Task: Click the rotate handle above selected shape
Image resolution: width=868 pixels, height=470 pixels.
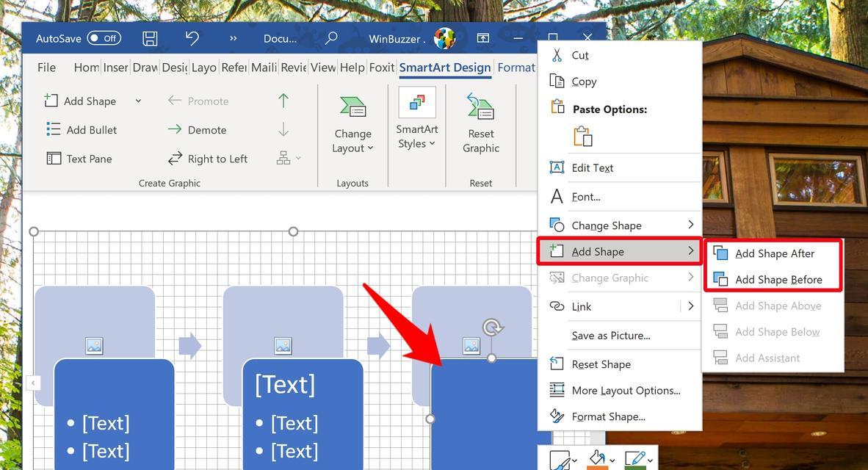Action: click(492, 328)
